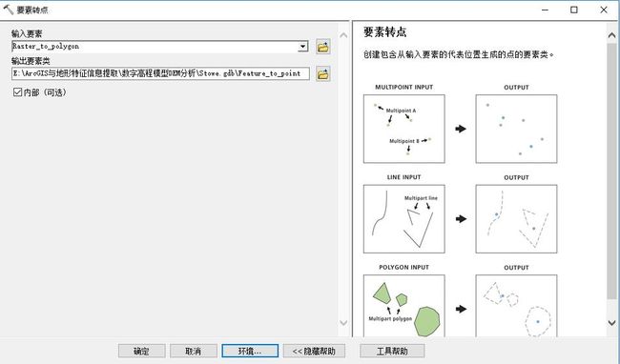620x364 pixels.
Task: Click the 取消 button
Action: [194, 351]
